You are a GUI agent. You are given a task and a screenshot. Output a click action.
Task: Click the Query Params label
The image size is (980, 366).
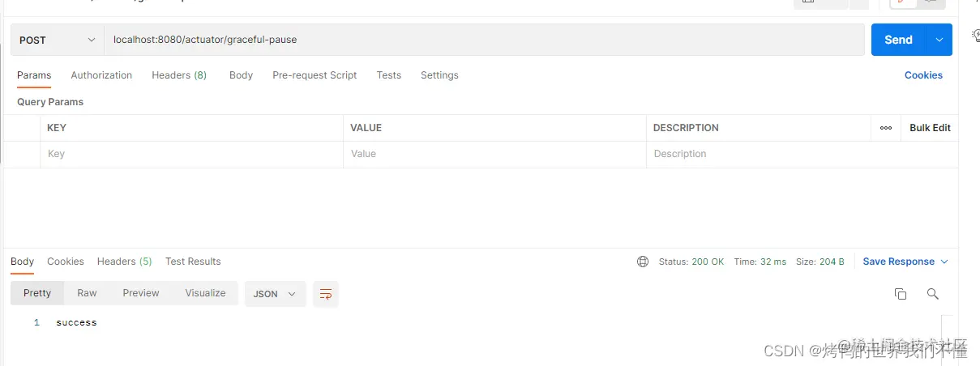click(x=50, y=102)
